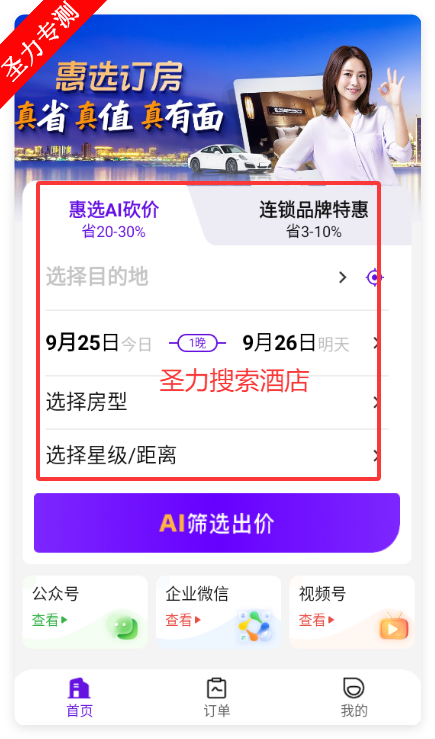
Task: Tap the 选择目的地 destination field
Action: tap(191, 277)
